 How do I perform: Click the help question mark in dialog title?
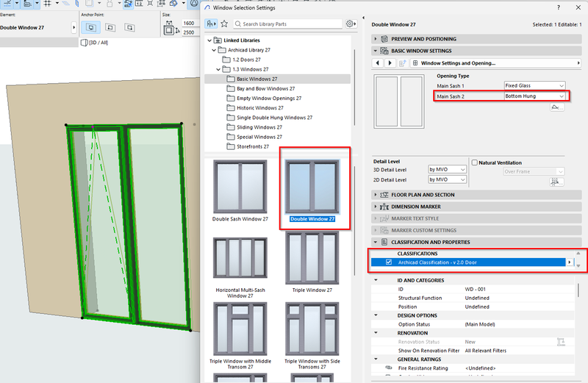click(x=559, y=7)
